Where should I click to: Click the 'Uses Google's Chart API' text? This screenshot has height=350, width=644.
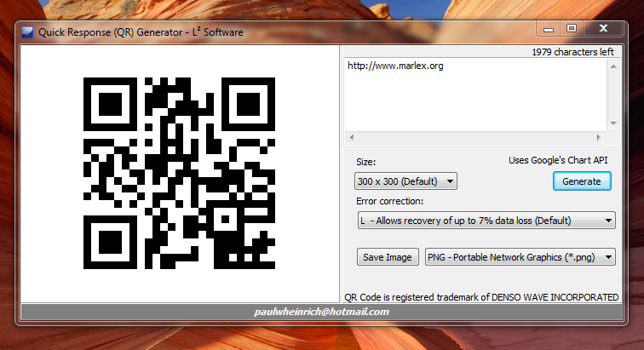tap(558, 160)
